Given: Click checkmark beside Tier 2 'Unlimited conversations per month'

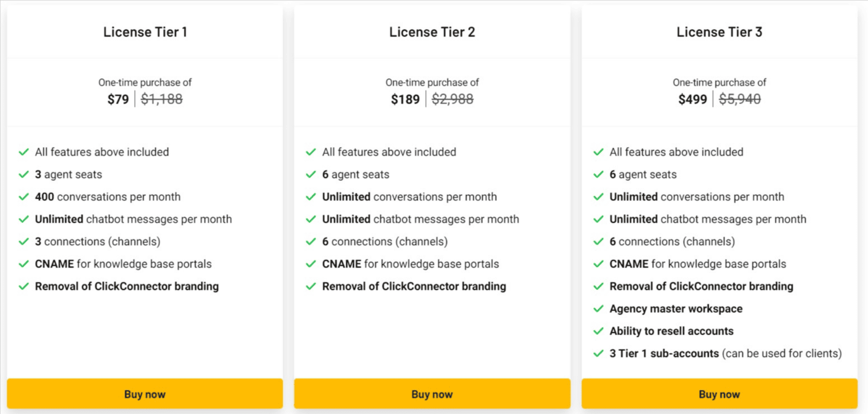Looking at the screenshot, I should point(311,197).
